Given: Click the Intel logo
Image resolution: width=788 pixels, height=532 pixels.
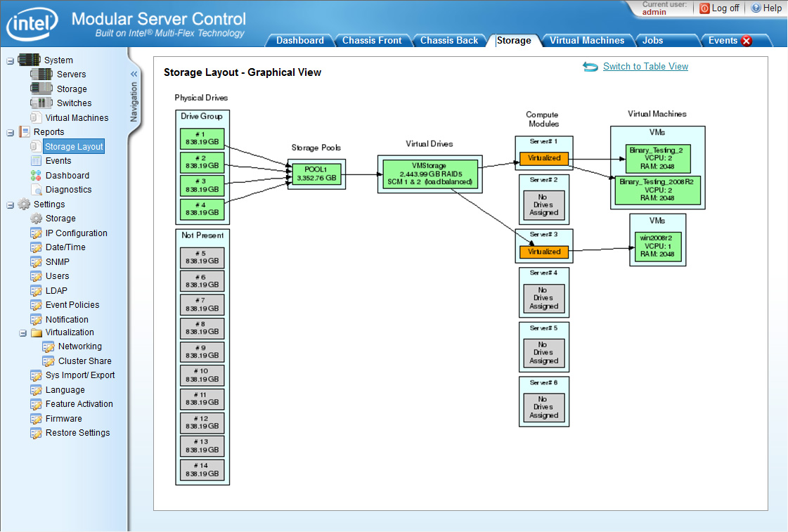Looking at the screenshot, I should [32, 23].
